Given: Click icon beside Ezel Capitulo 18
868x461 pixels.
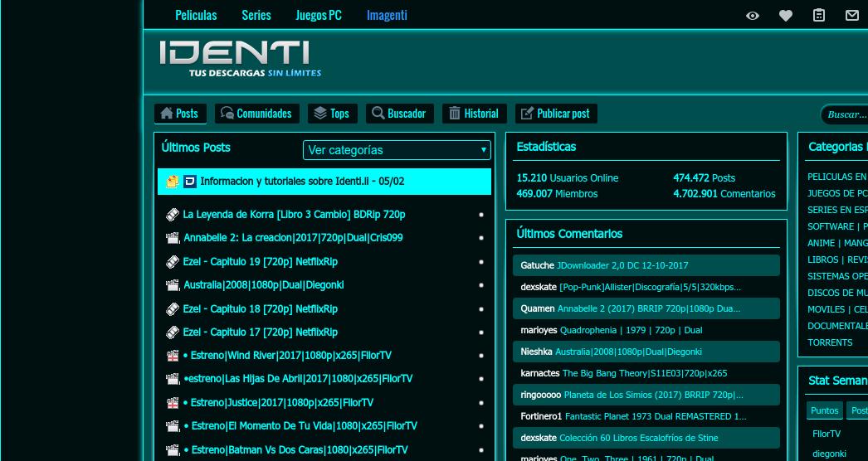Looking at the screenshot, I should [x=172, y=308].
